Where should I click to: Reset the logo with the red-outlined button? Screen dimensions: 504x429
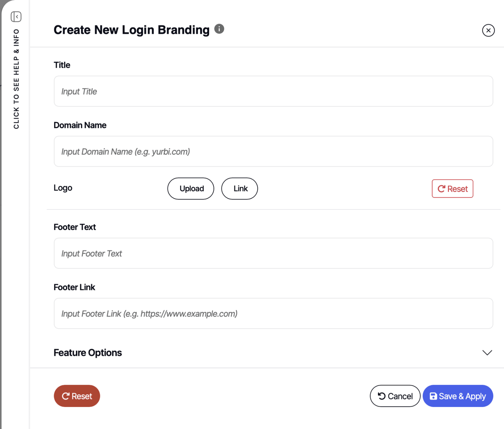pos(453,189)
